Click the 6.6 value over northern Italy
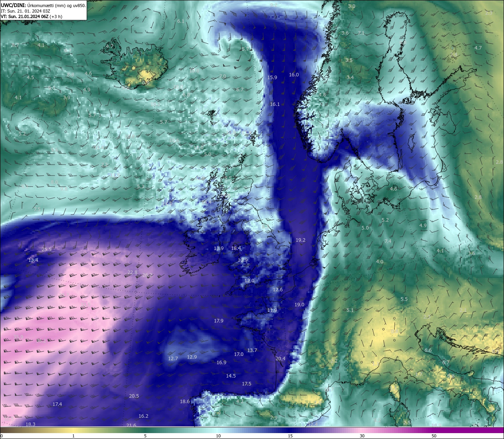The width and height of the screenshot is (504, 439). point(428,350)
